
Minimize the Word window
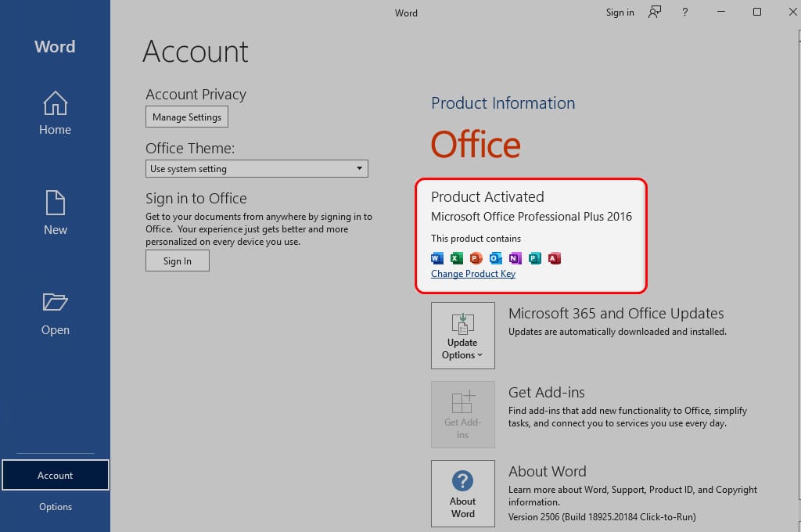click(720, 12)
